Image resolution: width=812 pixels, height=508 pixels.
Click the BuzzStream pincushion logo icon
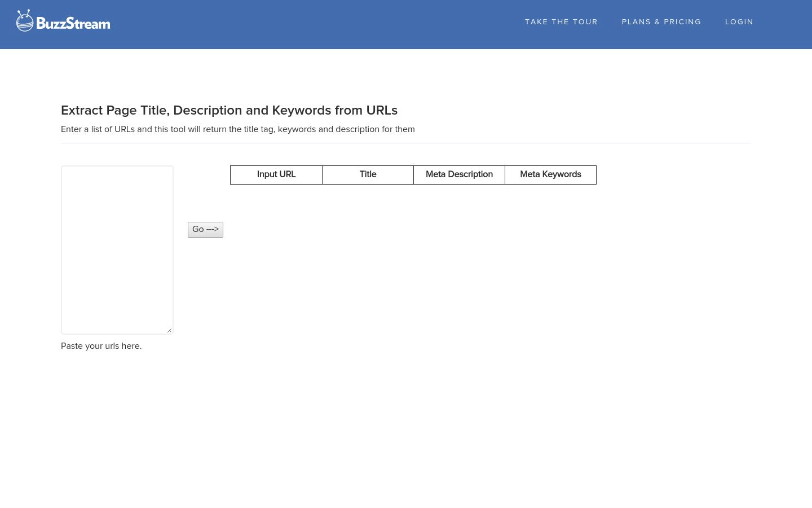tap(25, 21)
